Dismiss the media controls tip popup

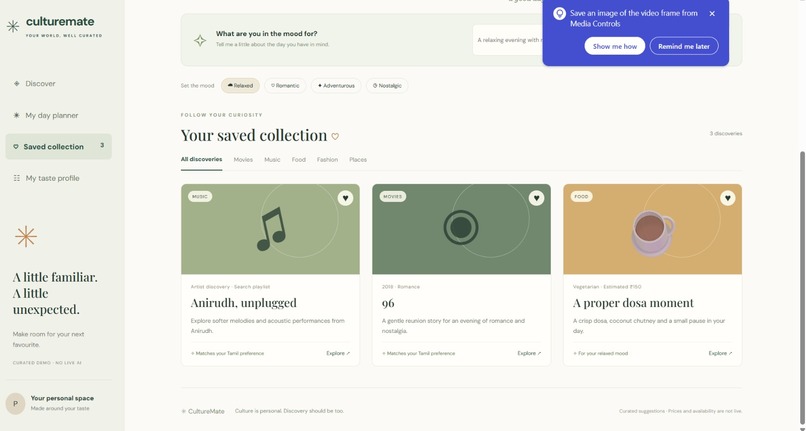(712, 14)
